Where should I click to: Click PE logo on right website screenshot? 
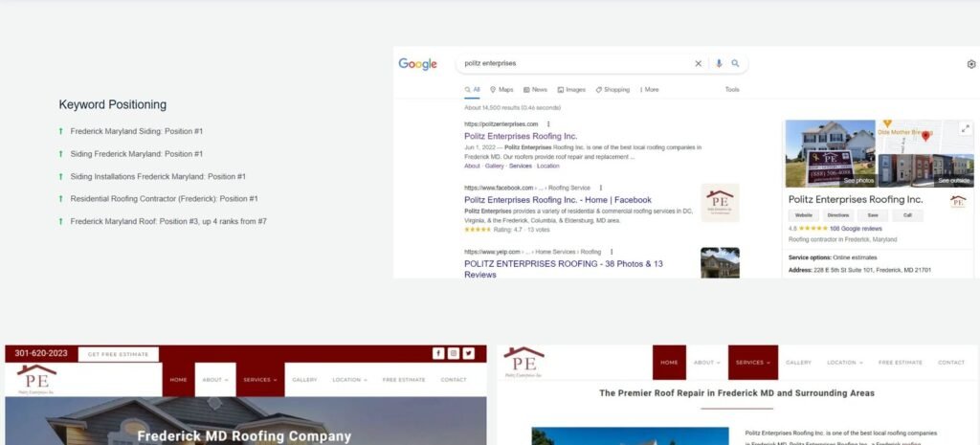tap(523, 363)
